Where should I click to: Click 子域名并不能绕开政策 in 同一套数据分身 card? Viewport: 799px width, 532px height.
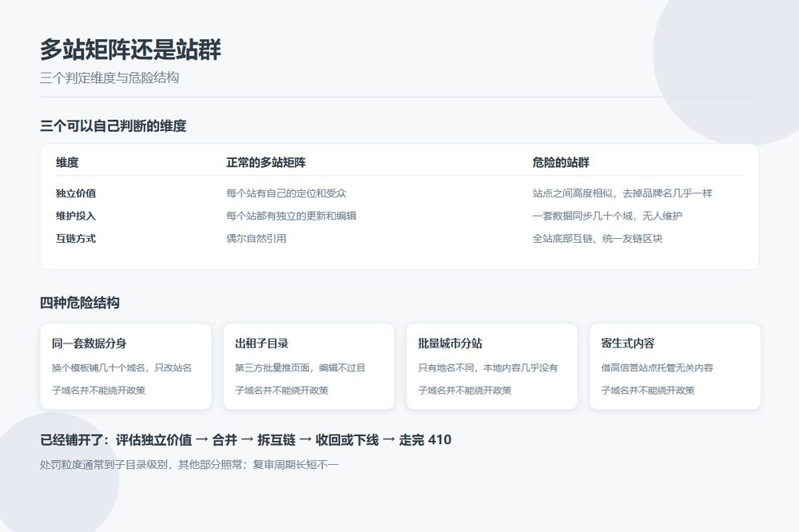click(98, 391)
